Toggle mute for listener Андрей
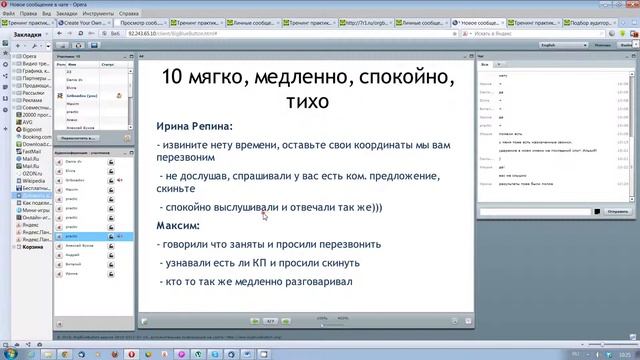 click(x=60, y=256)
